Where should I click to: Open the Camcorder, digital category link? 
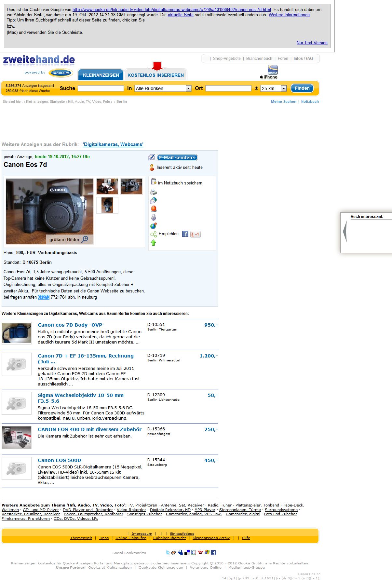[243, 514]
